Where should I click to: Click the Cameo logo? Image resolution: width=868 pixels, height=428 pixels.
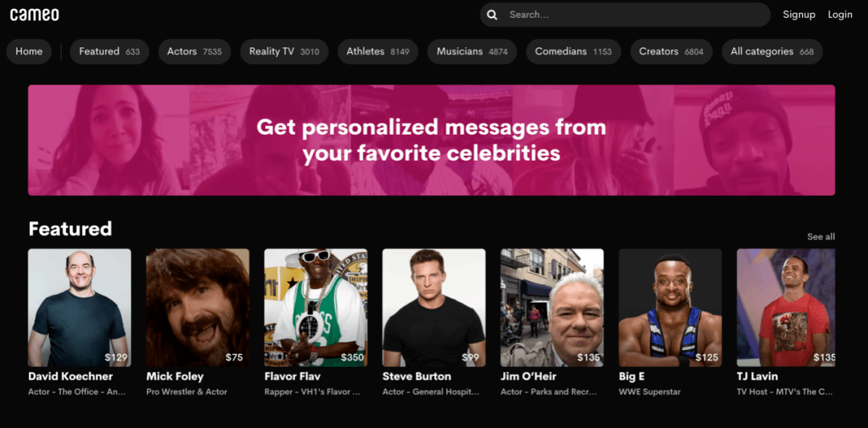point(35,14)
